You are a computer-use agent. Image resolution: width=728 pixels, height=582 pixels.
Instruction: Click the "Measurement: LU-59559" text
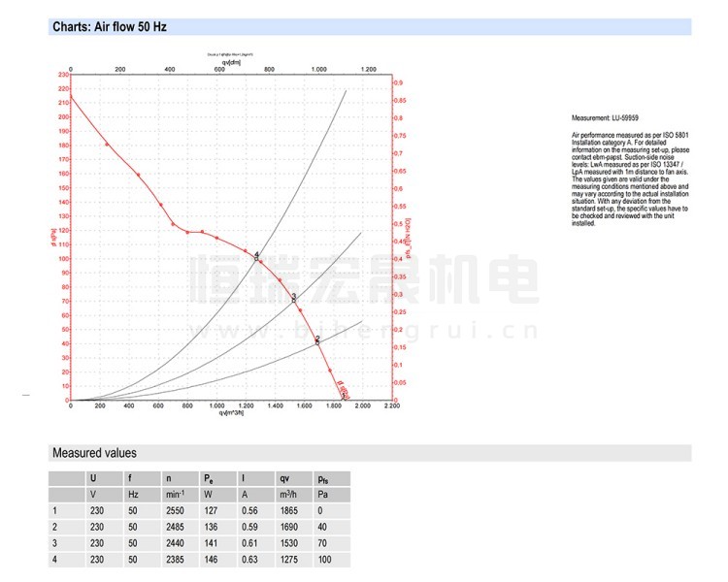point(604,117)
